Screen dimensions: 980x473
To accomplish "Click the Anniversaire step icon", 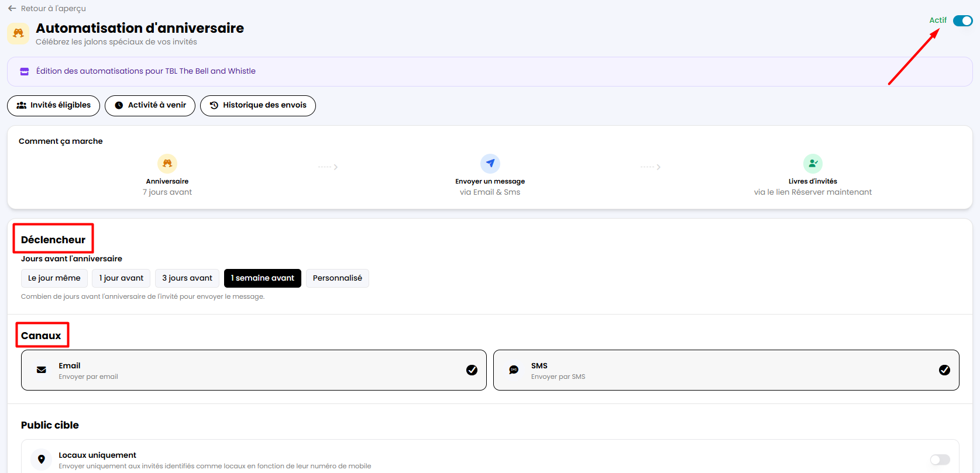I will 167,164.
